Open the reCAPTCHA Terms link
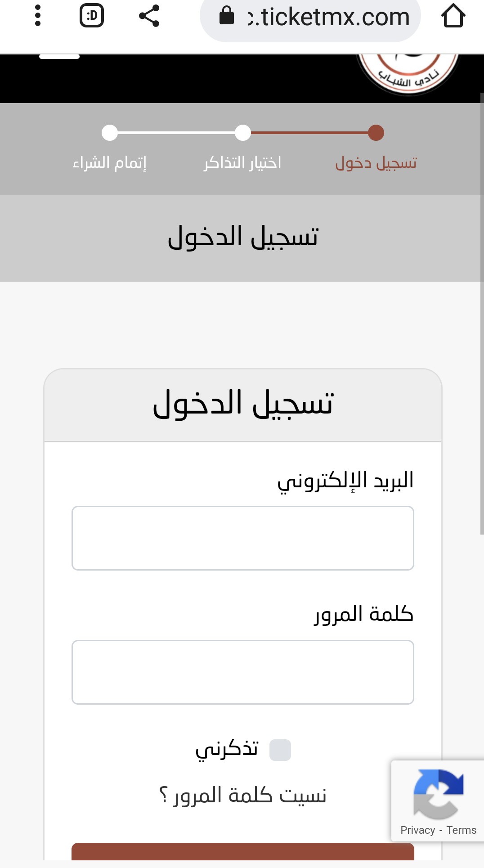Image resolution: width=484 pixels, height=868 pixels. click(462, 830)
